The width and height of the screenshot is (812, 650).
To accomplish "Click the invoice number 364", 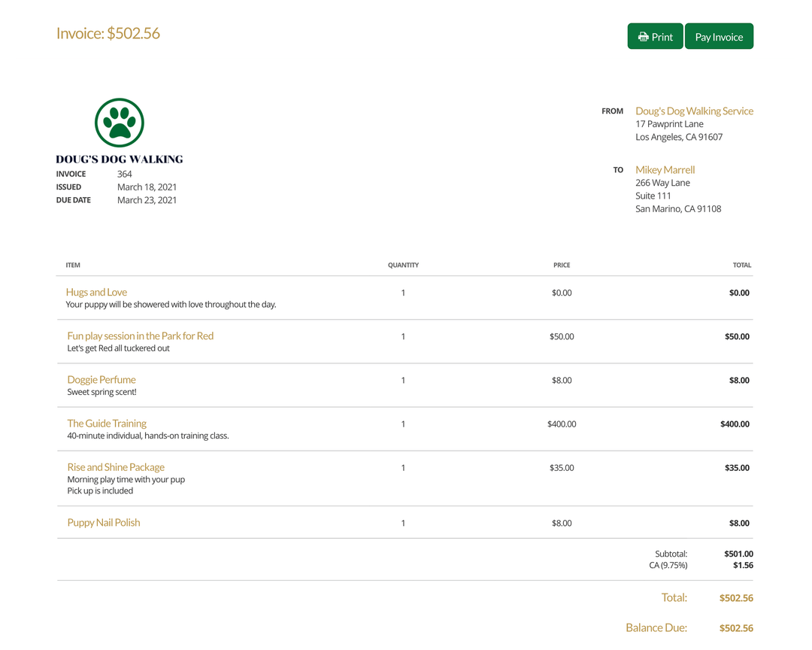I will [x=124, y=173].
